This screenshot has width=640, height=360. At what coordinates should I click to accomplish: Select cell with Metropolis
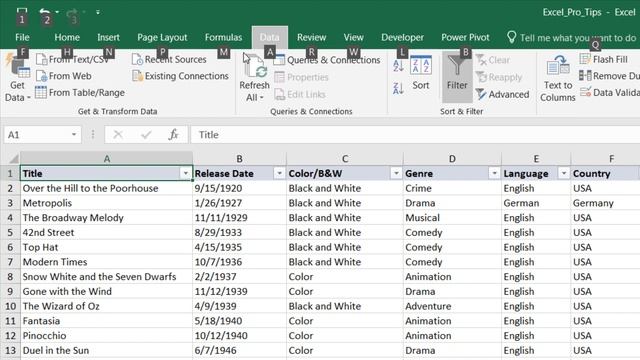coord(106,203)
